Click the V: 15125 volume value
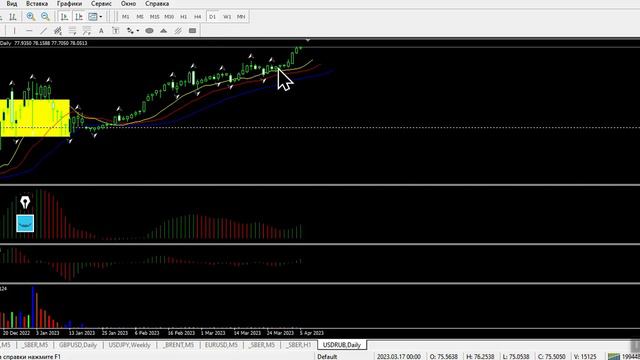 tap(585, 357)
